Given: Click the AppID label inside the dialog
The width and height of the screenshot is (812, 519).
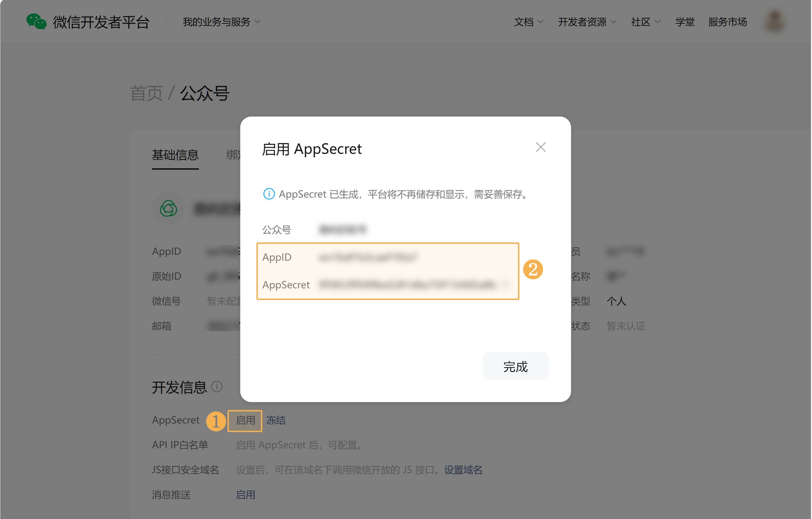Looking at the screenshot, I should 277,257.
